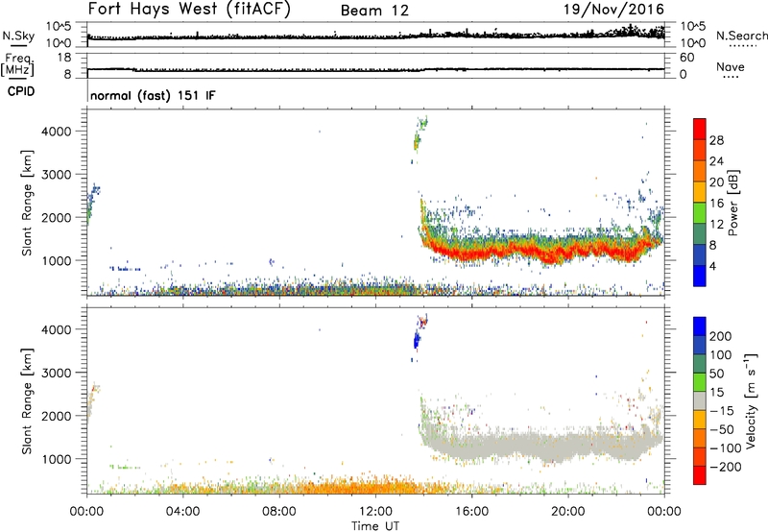Click the 'N.Sky' axis label
The height and width of the screenshot is (532, 768).
click(x=18, y=36)
